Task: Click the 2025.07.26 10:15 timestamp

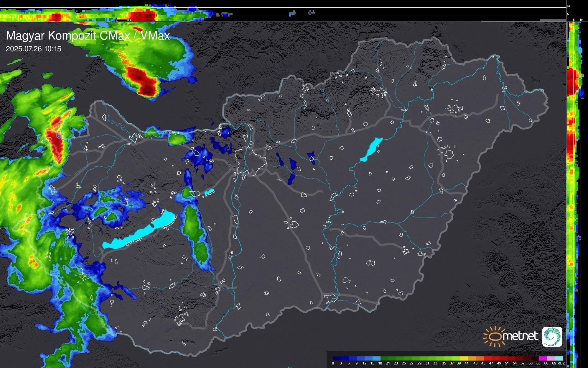Action: 33,49
